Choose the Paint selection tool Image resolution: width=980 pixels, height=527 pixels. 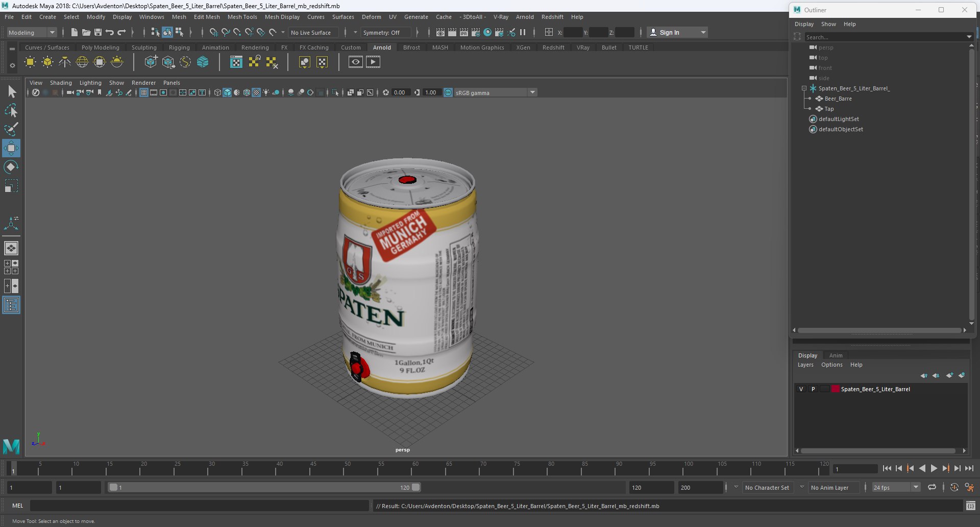pyautogui.click(x=11, y=129)
